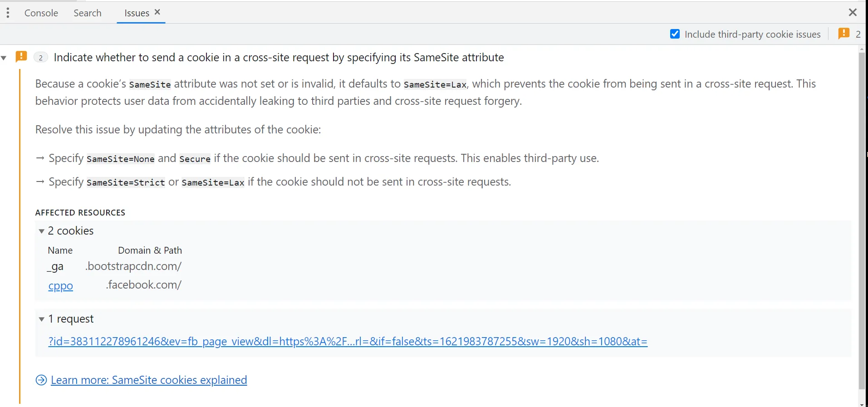Click the scrollbar down arrow
Image resolution: width=868 pixels, height=407 pixels.
click(862, 404)
